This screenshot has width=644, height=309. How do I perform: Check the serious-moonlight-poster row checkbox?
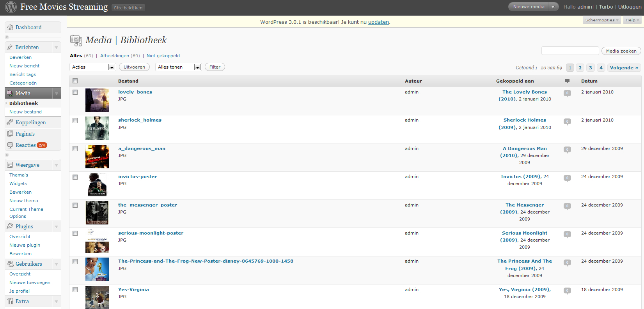(75, 233)
